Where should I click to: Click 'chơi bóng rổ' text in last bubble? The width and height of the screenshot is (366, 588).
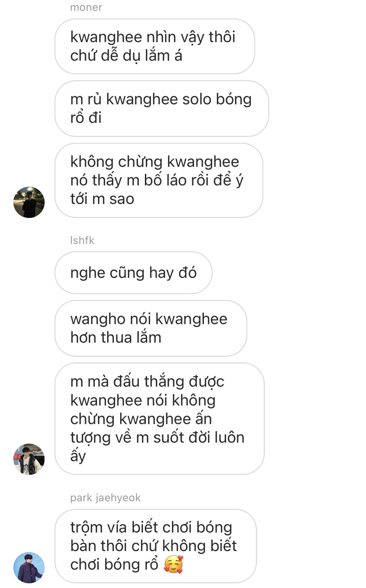(x=114, y=565)
